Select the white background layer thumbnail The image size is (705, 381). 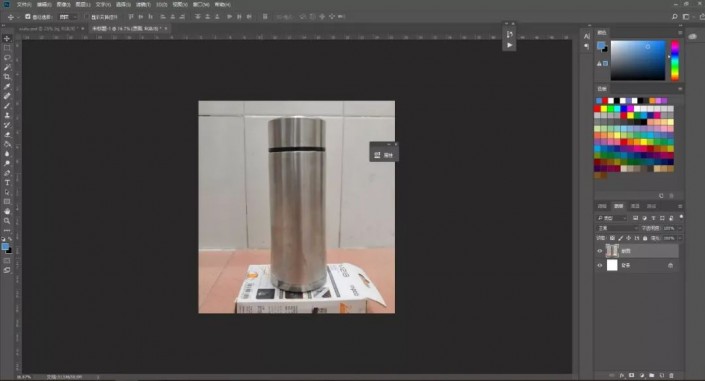click(612, 265)
